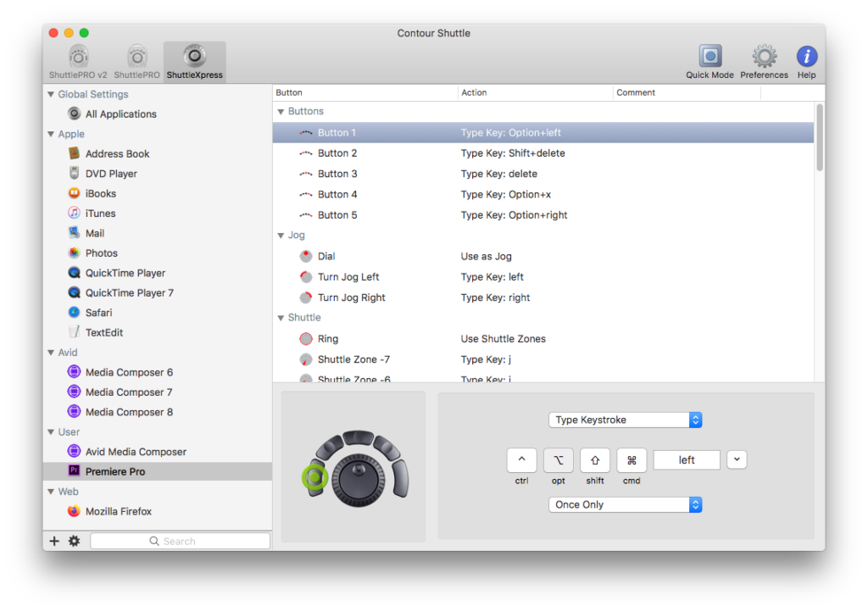868x612 pixels.
Task: Select Media Composer 8 icon
Action: coord(75,412)
